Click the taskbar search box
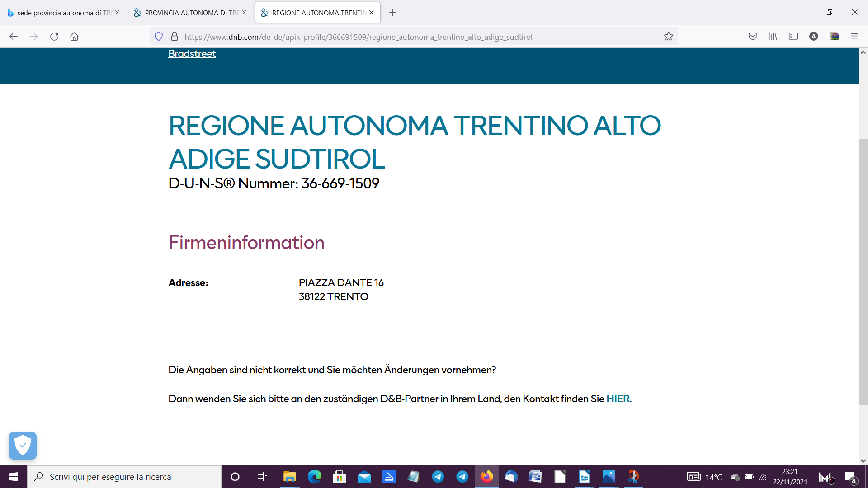 pos(124,477)
